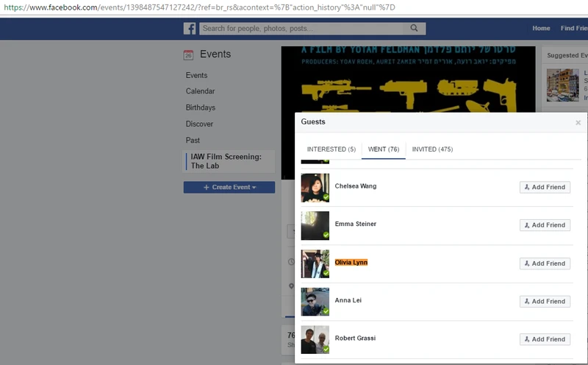Add Emma Steiner as a friend

click(545, 225)
